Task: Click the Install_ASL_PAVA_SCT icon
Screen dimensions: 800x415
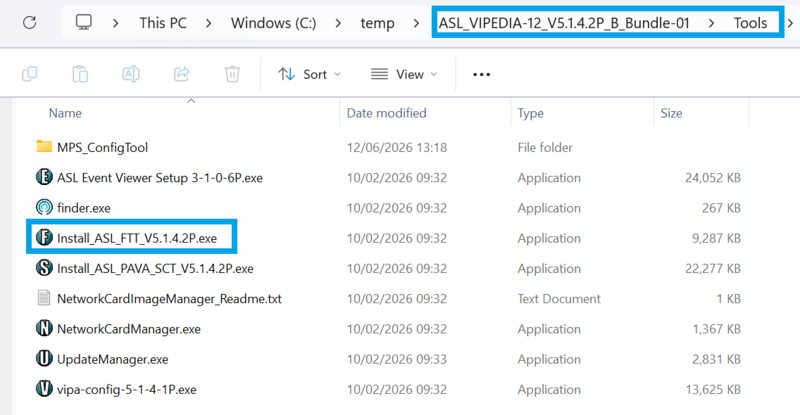Action: pos(44,267)
